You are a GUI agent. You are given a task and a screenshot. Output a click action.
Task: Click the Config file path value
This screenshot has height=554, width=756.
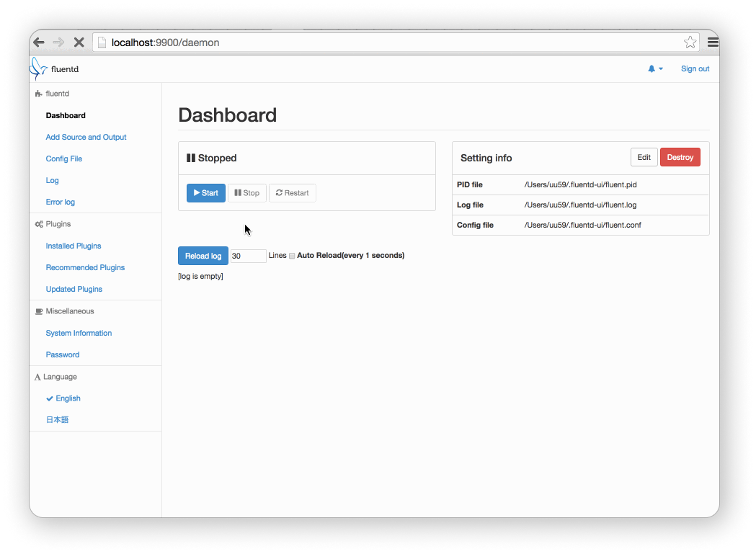582,225
